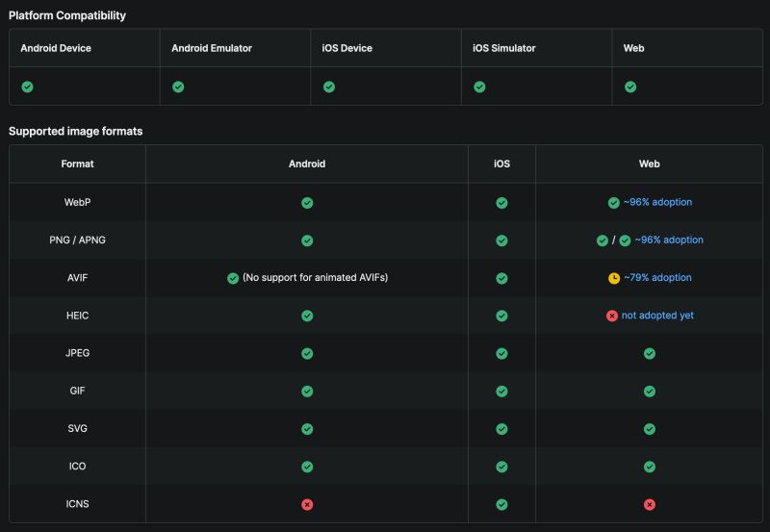770x532 pixels.
Task: Click the green check under Android Device
Action: pyautogui.click(x=28, y=87)
